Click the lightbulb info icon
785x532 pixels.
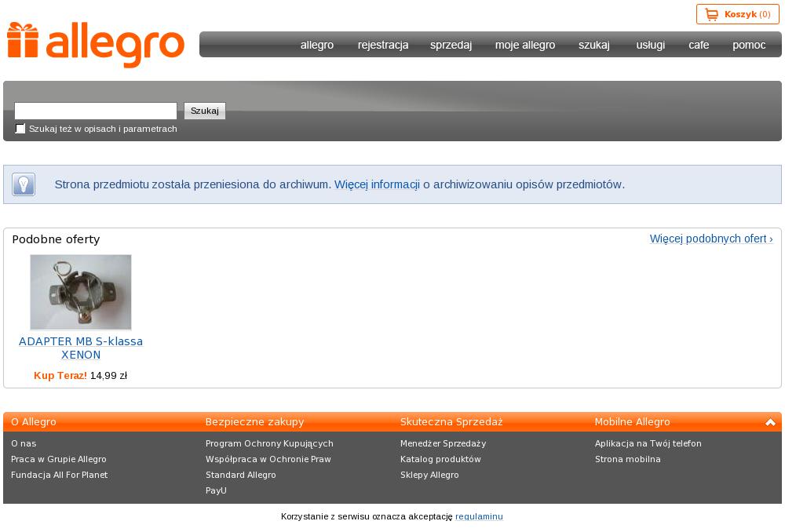[x=24, y=184]
